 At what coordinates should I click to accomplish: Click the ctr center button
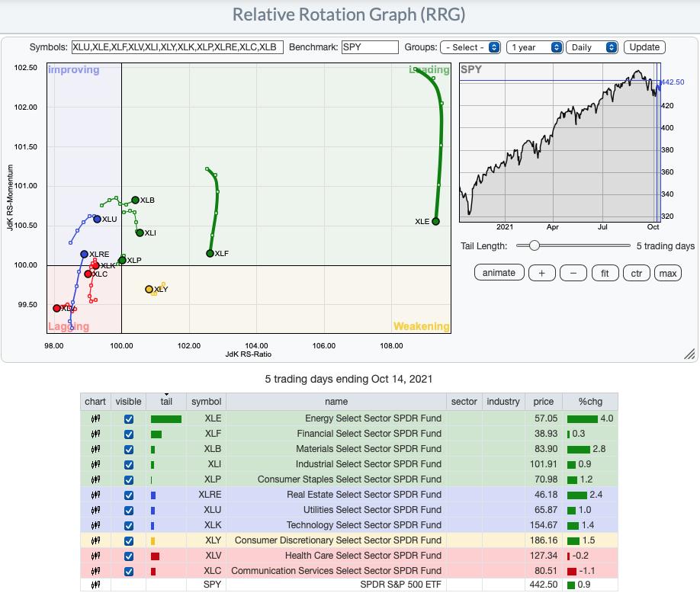(x=636, y=273)
